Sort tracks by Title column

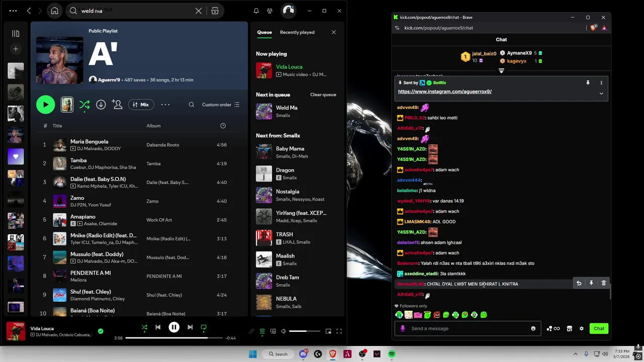point(57,126)
